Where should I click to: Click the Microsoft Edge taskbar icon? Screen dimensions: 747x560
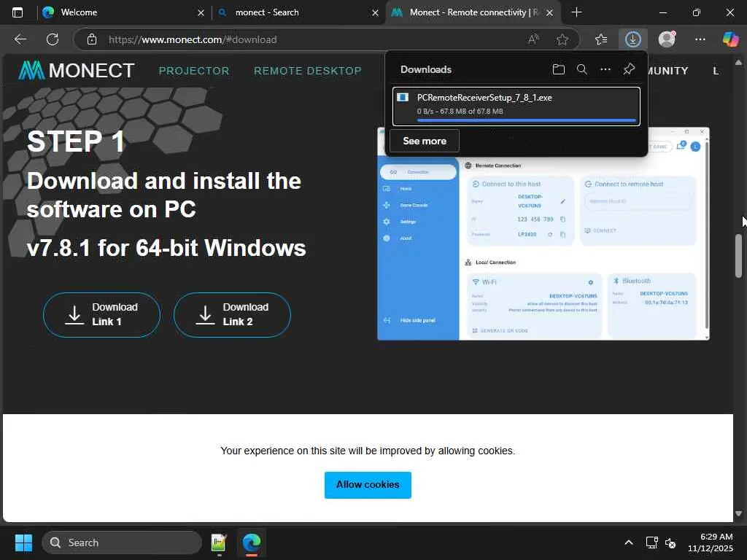(x=252, y=542)
